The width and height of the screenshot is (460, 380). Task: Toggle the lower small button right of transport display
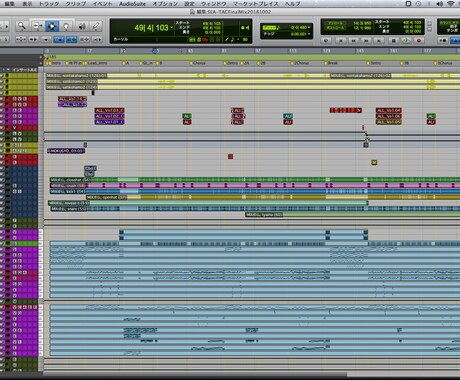click(429, 30)
